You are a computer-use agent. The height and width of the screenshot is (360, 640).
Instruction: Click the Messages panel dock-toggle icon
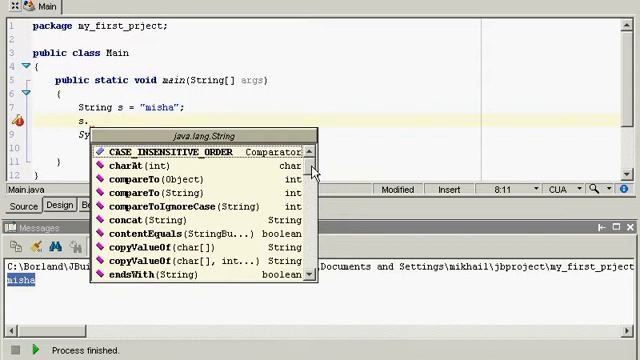coord(601,227)
